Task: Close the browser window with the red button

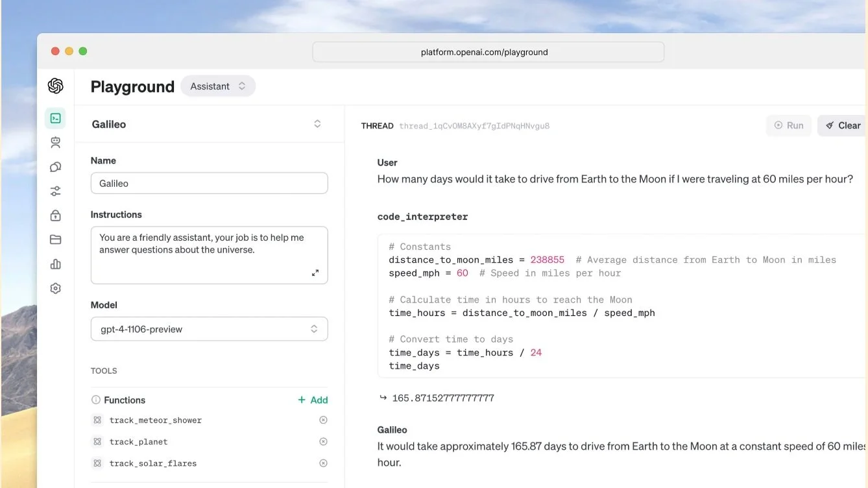Action: (55, 51)
